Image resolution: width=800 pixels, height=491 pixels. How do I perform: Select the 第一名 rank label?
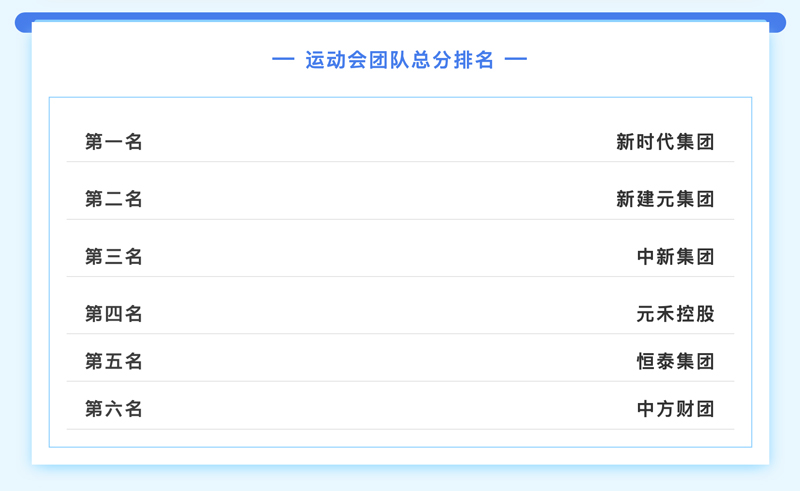pos(113,142)
